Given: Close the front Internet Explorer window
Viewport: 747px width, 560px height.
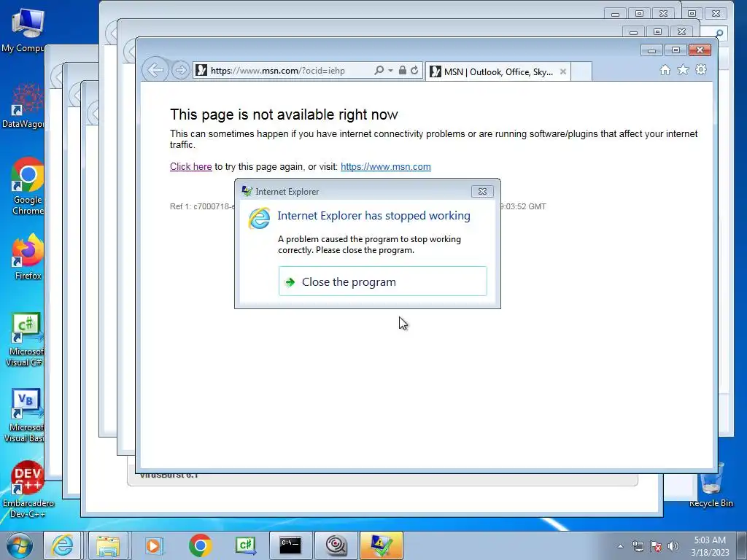Looking at the screenshot, I should [700, 50].
